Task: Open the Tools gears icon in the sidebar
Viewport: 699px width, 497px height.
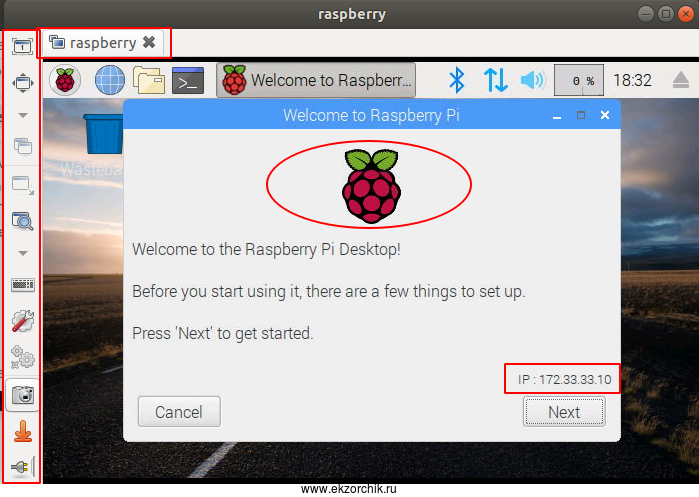Action: (22, 357)
